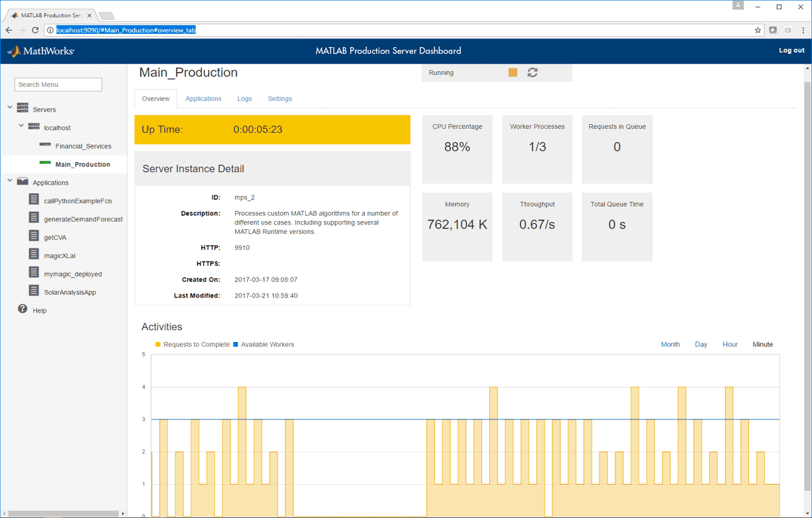812x518 pixels.
Task: Click the getCVA application icon
Action: (x=34, y=236)
